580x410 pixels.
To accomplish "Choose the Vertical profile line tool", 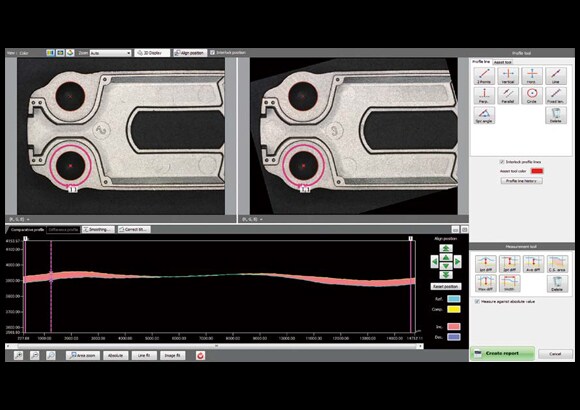I will [x=508, y=76].
